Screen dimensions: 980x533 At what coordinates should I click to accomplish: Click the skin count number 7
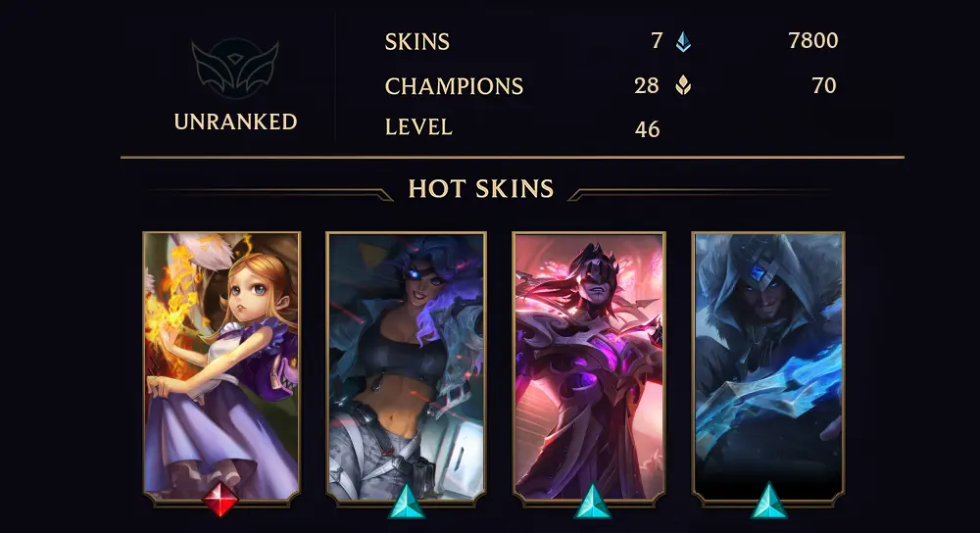657,40
